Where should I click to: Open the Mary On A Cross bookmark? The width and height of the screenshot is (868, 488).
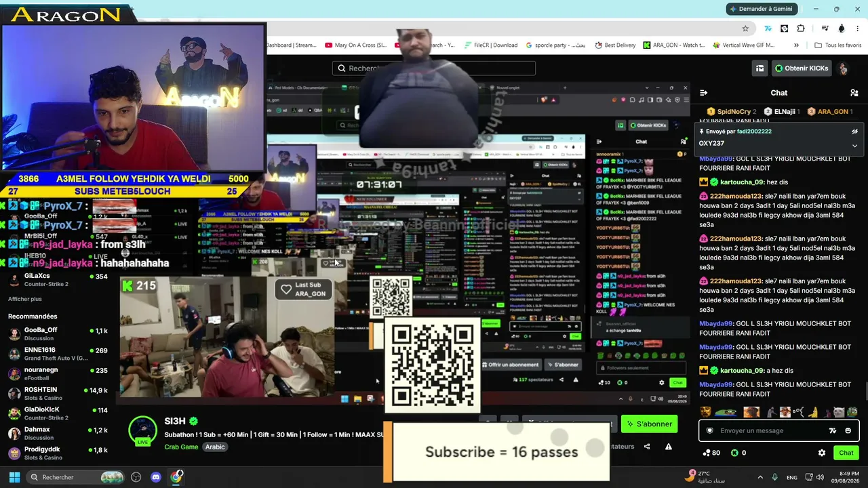[355, 45]
